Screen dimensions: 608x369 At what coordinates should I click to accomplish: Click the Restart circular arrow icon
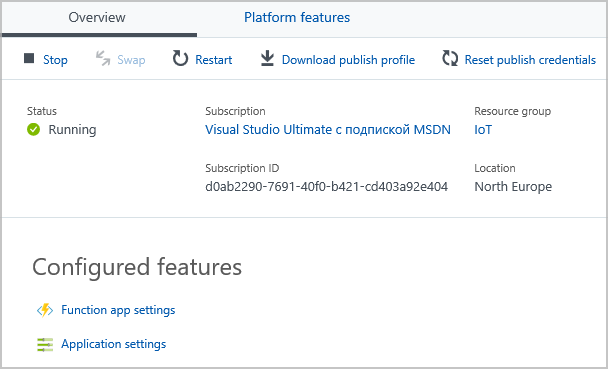pyautogui.click(x=180, y=59)
